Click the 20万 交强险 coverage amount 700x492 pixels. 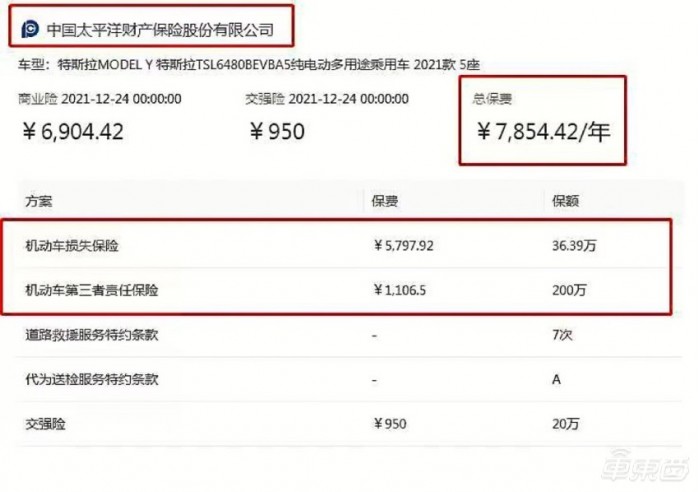pos(565,425)
